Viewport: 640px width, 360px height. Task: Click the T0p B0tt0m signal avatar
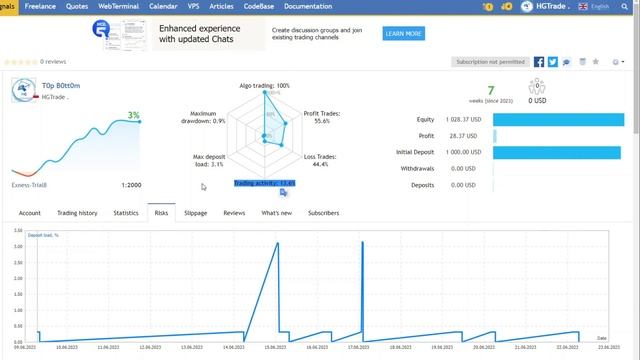click(24, 90)
